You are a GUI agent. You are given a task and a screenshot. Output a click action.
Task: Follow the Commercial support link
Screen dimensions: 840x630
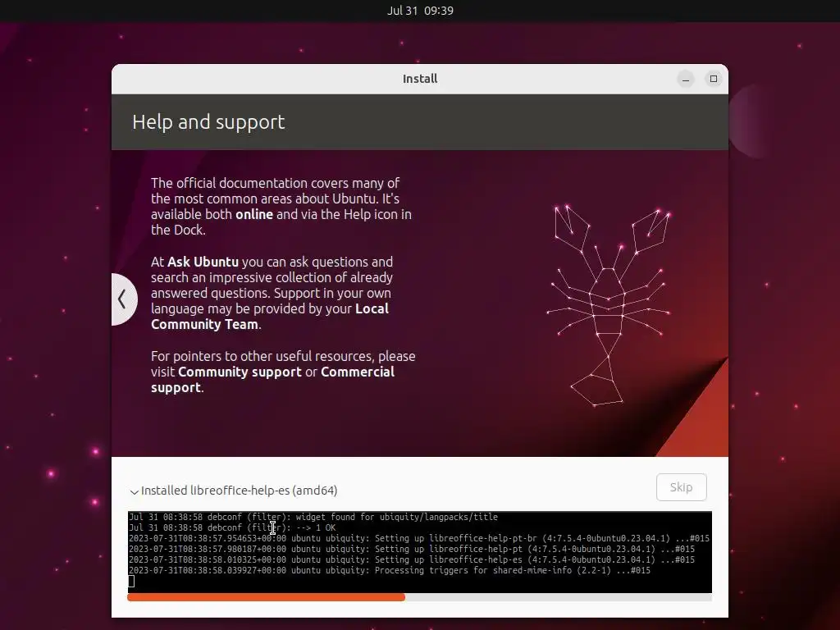click(272, 380)
